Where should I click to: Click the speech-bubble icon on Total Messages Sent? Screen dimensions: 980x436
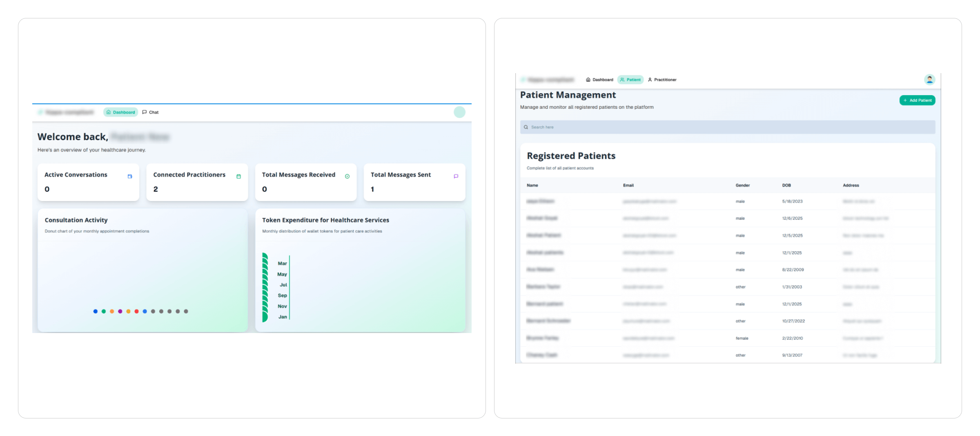coord(456,177)
